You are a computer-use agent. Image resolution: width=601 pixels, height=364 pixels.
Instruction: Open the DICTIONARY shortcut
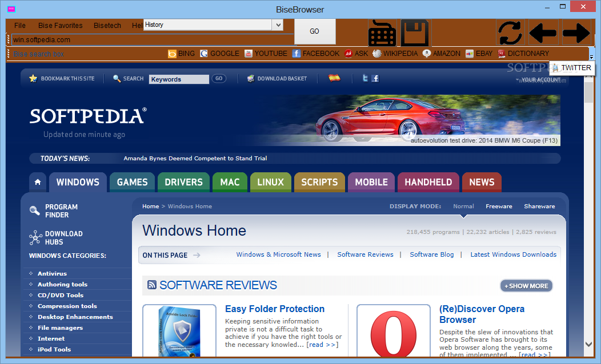click(523, 54)
